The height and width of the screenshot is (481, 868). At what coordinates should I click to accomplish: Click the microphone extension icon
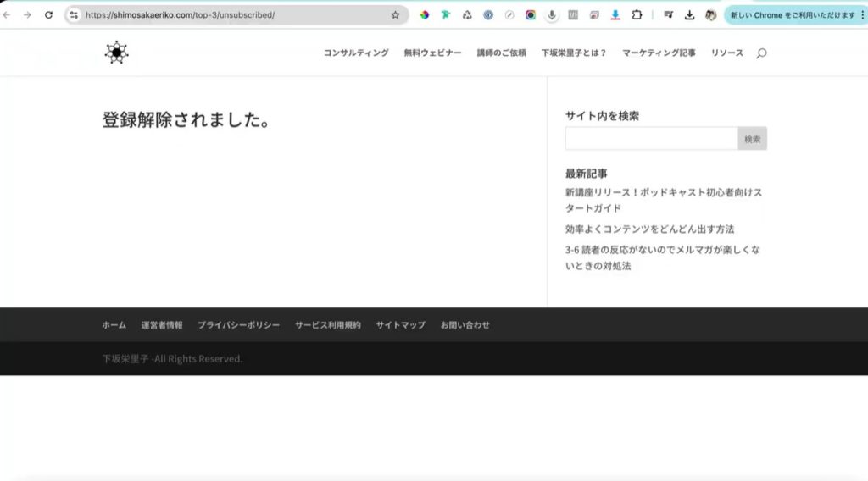[552, 15]
